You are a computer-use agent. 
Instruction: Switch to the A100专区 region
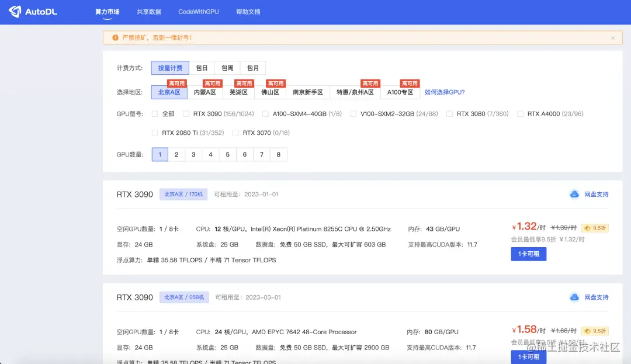click(401, 92)
